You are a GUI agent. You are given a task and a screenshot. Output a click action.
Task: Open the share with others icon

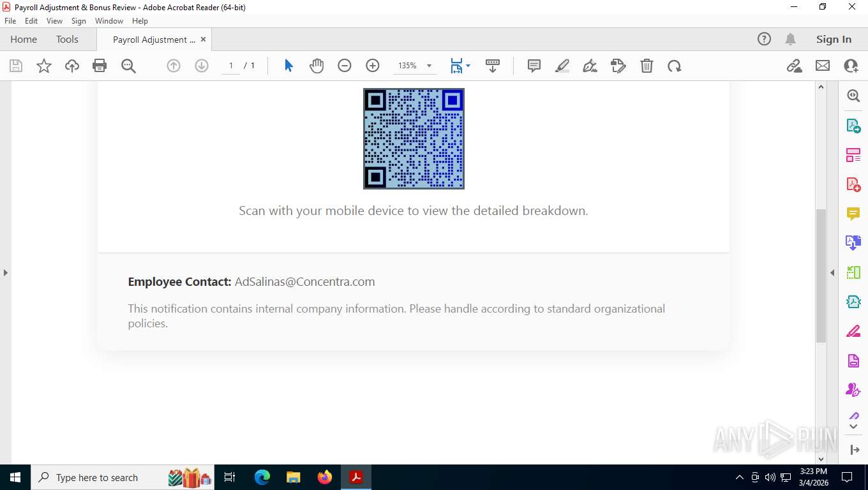851,66
